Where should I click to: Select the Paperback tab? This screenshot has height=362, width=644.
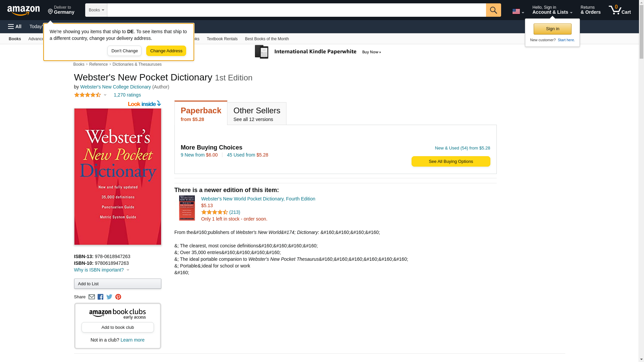point(201,114)
